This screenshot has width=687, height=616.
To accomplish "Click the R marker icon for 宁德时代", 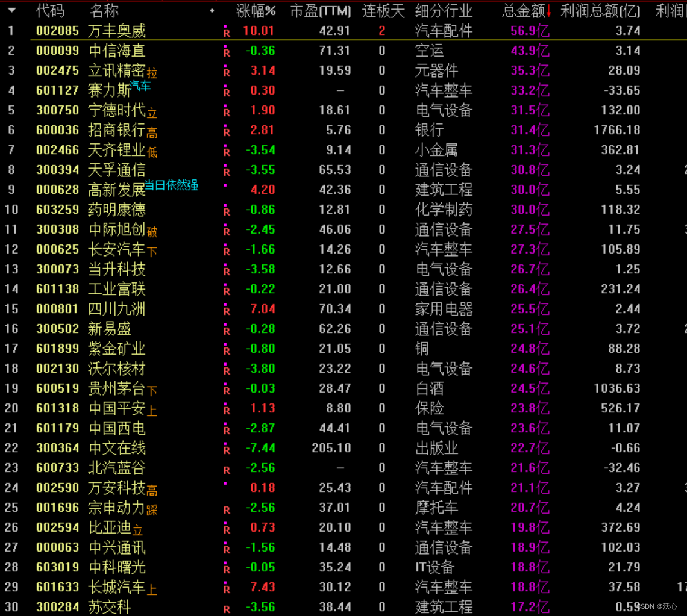I will point(227,111).
